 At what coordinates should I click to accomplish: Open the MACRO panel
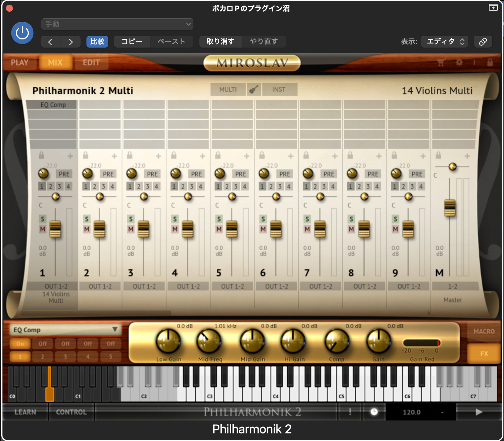(x=484, y=331)
